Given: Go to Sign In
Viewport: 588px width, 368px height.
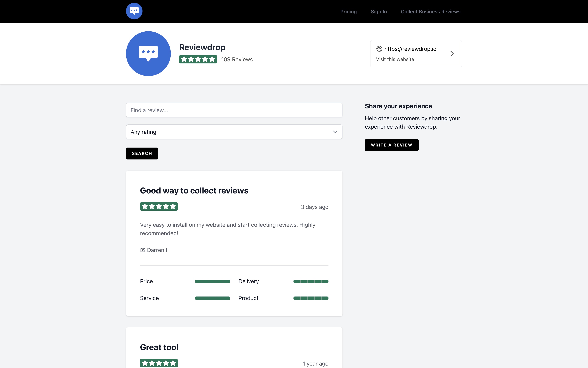Looking at the screenshot, I should pos(379,12).
